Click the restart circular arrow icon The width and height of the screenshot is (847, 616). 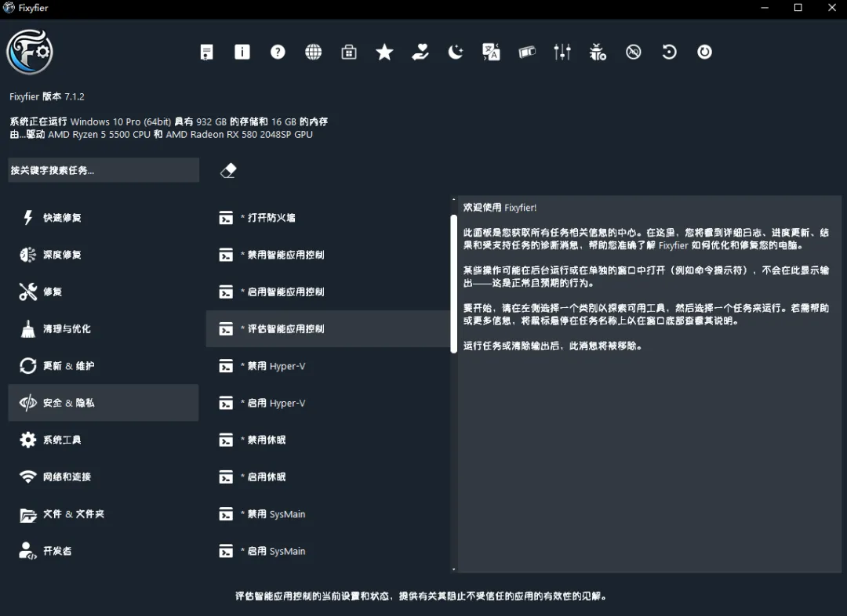pos(669,52)
